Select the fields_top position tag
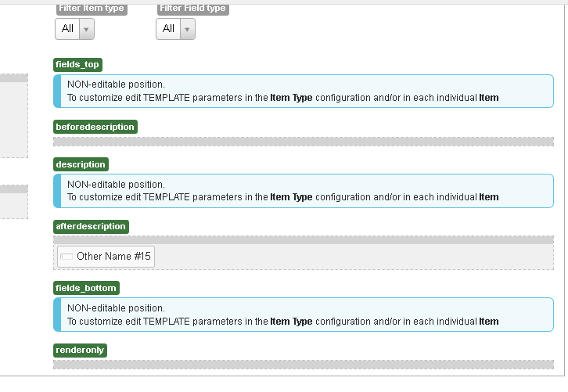Viewport: 568px width, 392px height. (77, 64)
